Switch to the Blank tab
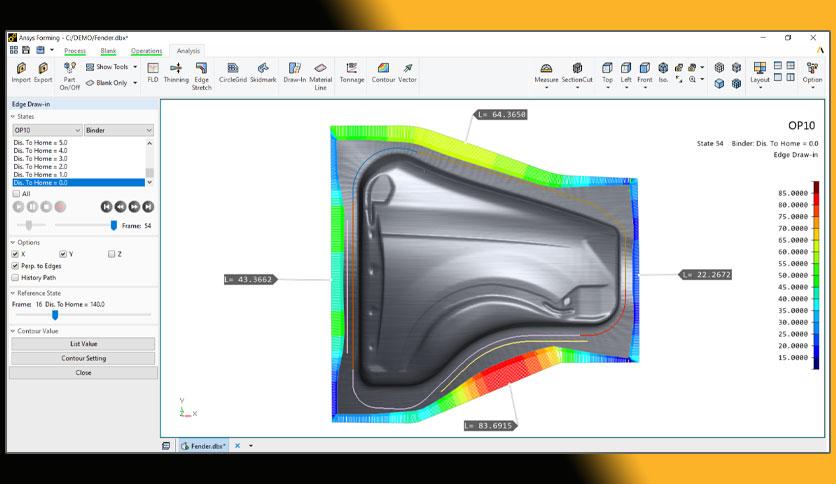The width and height of the screenshot is (836, 484). pos(108,51)
